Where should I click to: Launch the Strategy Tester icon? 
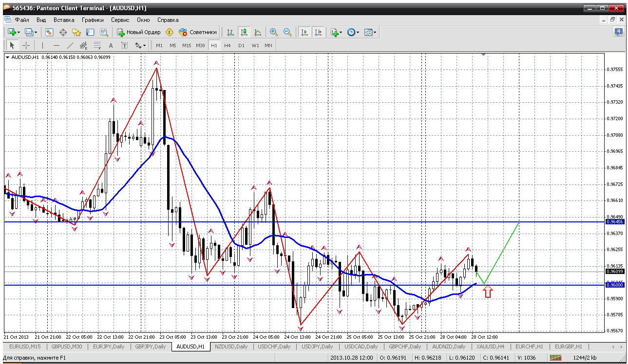(104, 32)
